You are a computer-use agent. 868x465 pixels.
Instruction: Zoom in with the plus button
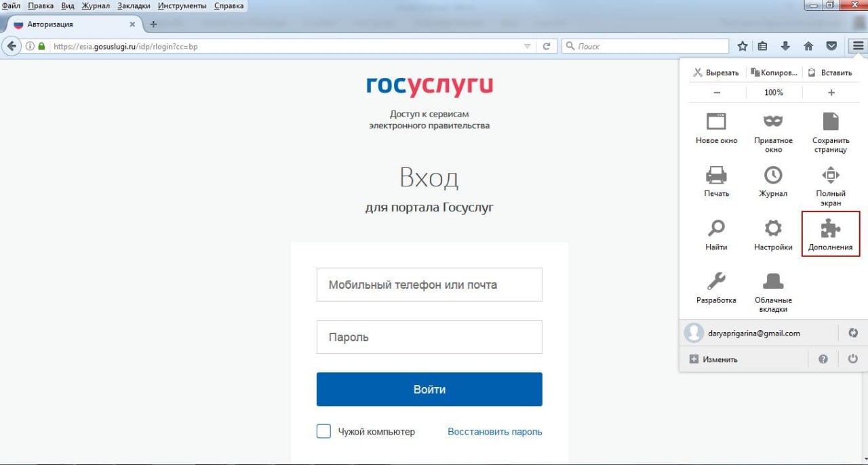point(831,92)
